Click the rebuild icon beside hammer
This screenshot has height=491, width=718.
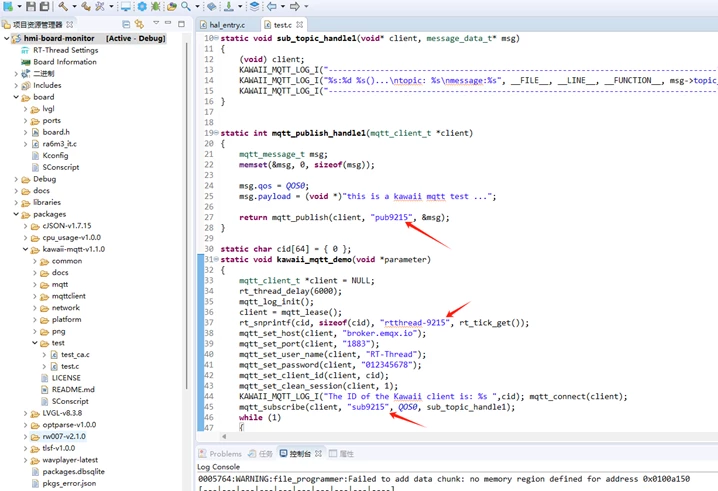click(85, 6)
